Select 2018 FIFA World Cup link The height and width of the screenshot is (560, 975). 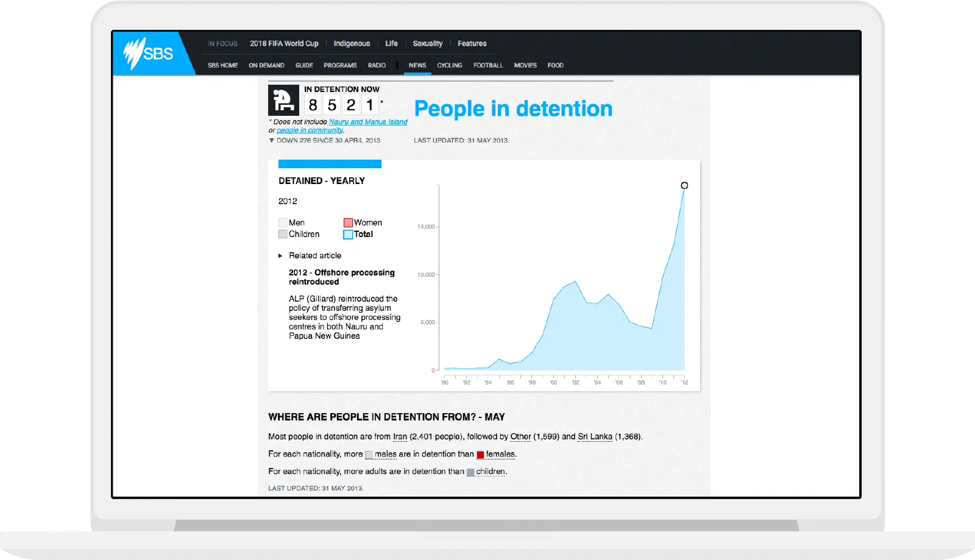click(x=284, y=43)
